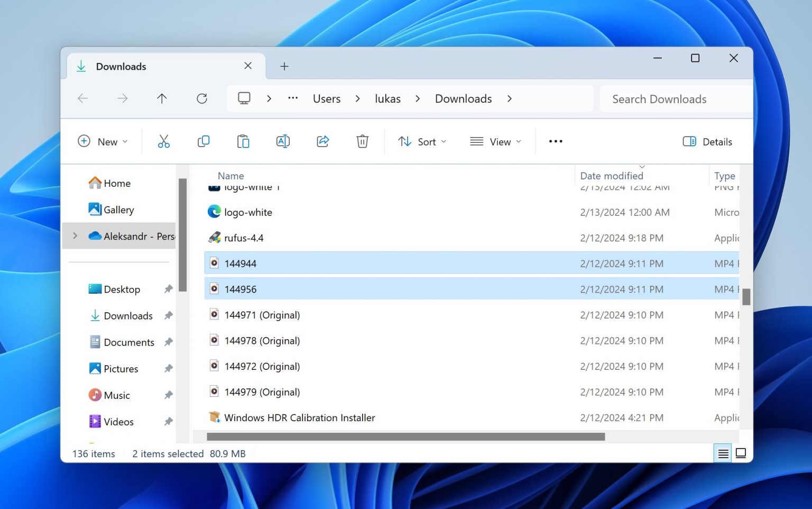Share the selected files via the Share icon
This screenshot has width=812, height=509.
click(322, 141)
